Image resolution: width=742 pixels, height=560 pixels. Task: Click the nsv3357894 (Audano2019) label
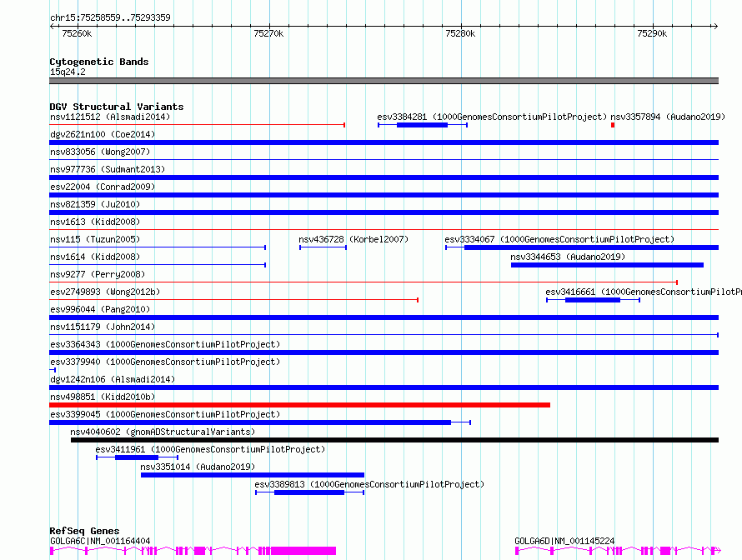[668, 117]
